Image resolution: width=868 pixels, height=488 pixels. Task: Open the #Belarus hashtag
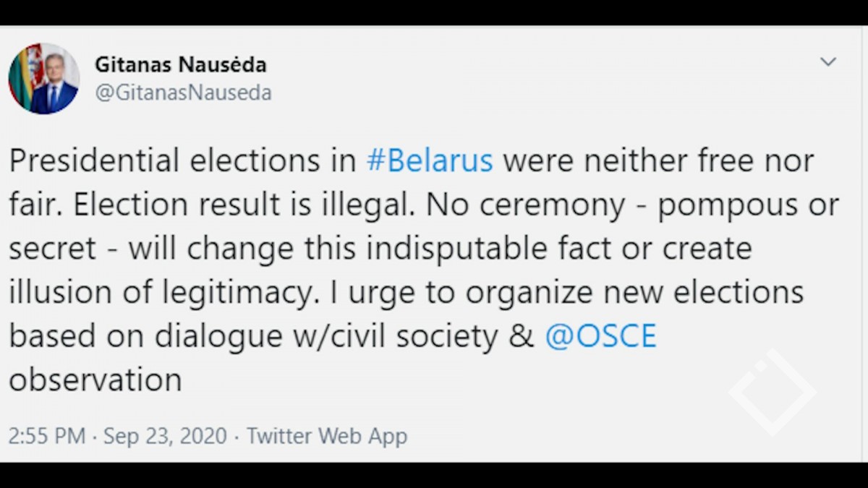430,160
